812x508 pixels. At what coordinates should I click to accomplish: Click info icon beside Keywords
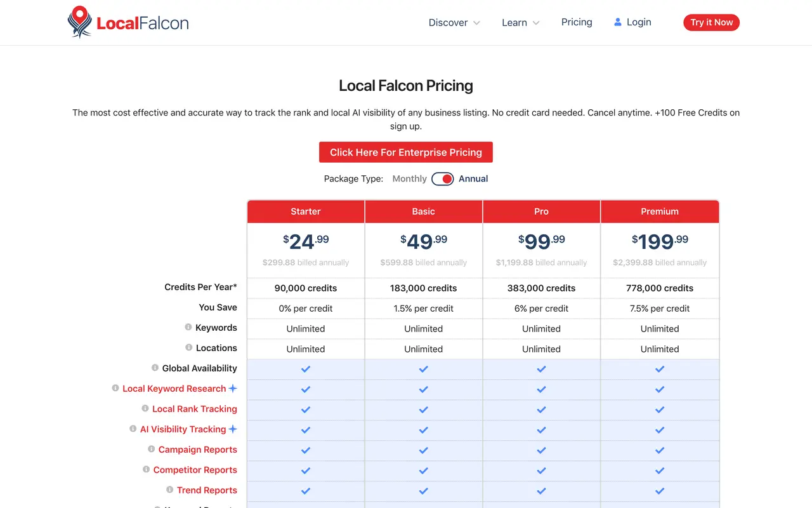[188, 327]
